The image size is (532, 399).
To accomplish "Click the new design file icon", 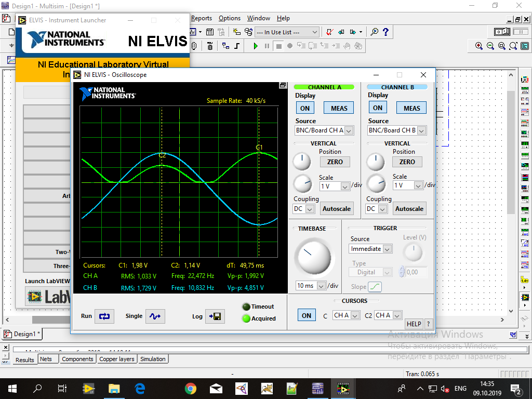I will point(11,32).
